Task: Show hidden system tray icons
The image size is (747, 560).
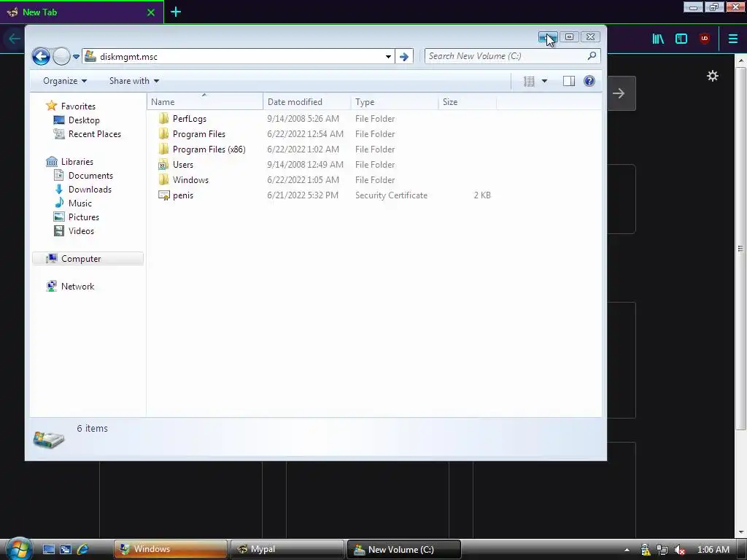Action: point(627,550)
